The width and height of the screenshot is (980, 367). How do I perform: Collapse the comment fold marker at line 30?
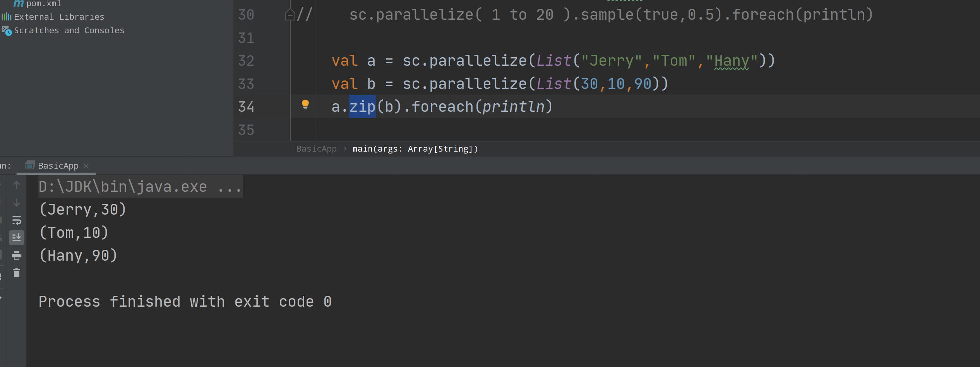(290, 15)
